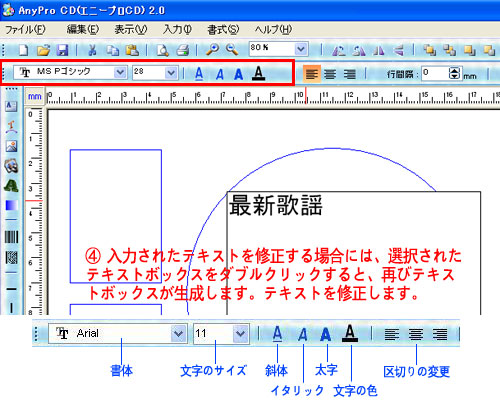Open the 80% zoom level dropdown
This screenshot has height=400, width=500.
pos(301,49)
